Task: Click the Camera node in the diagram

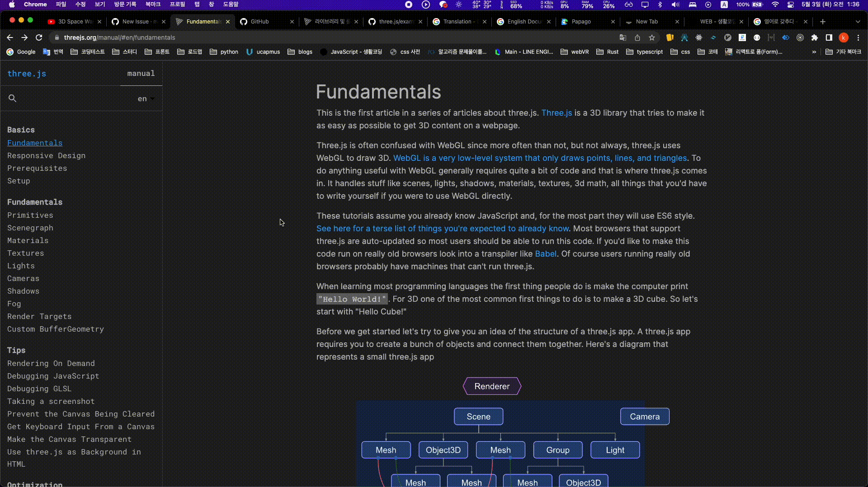Action: pos(645,417)
